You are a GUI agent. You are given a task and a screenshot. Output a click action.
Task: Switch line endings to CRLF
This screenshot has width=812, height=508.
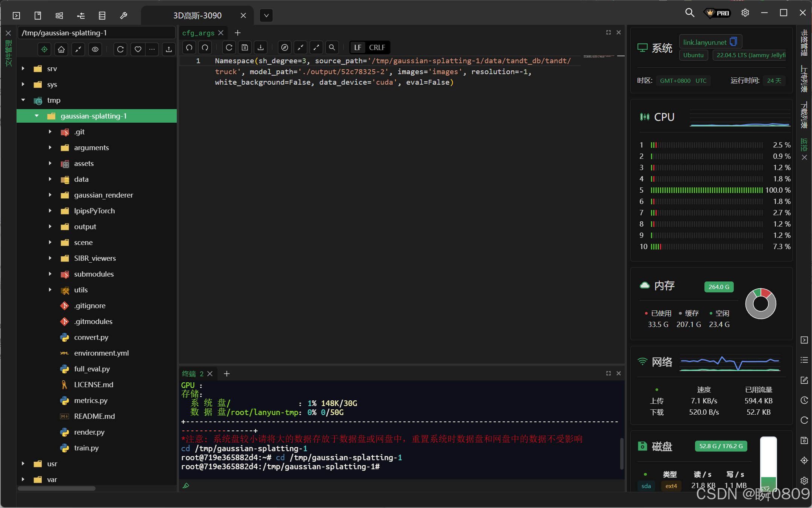(x=377, y=47)
